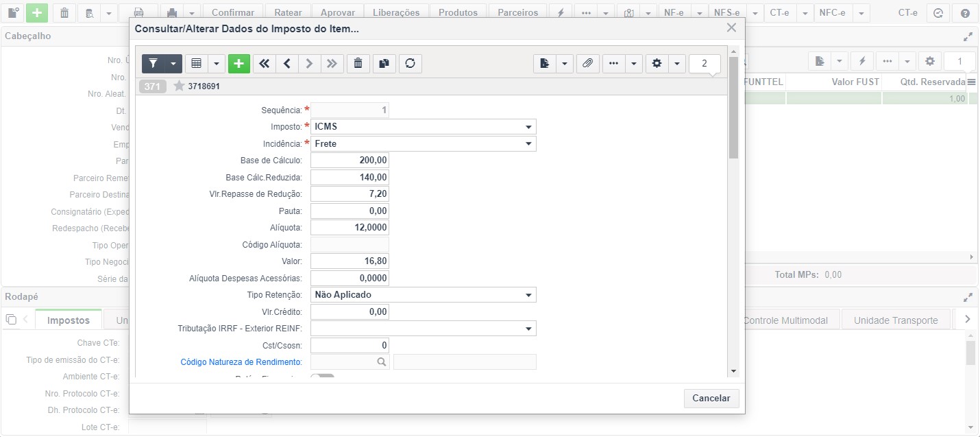The height and width of the screenshot is (437, 980).
Task: Click the background grid lightning bolt icon
Action: pyautogui.click(x=862, y=61)
